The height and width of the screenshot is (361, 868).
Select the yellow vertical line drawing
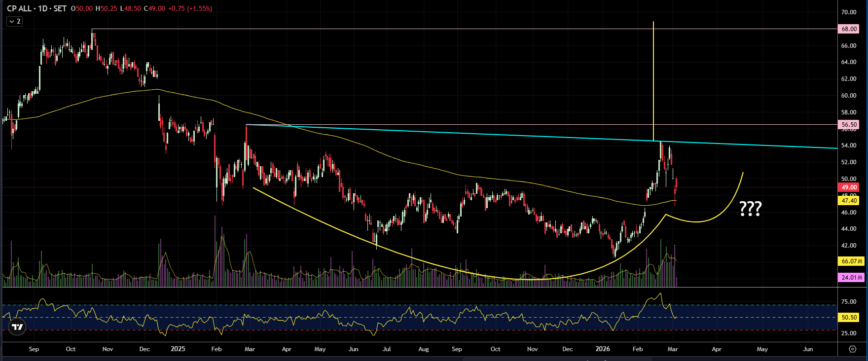pyautogui.click(x=653, y=81)
